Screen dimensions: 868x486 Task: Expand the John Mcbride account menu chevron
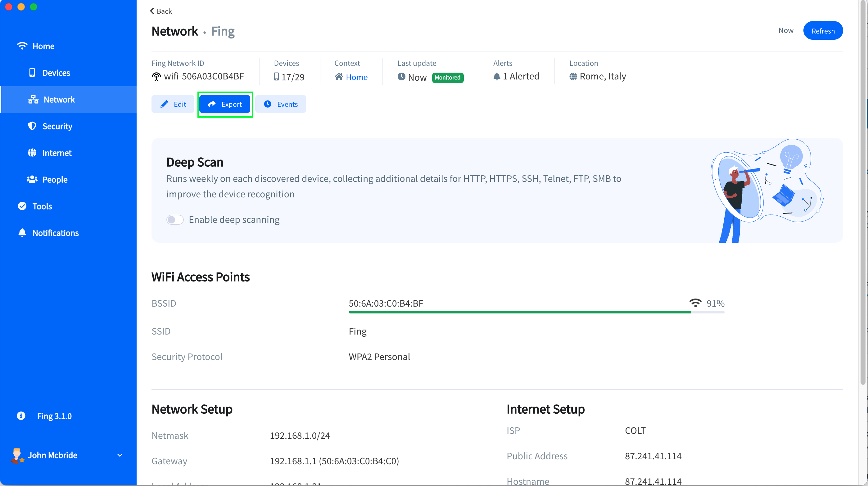[x=120, y=455]
